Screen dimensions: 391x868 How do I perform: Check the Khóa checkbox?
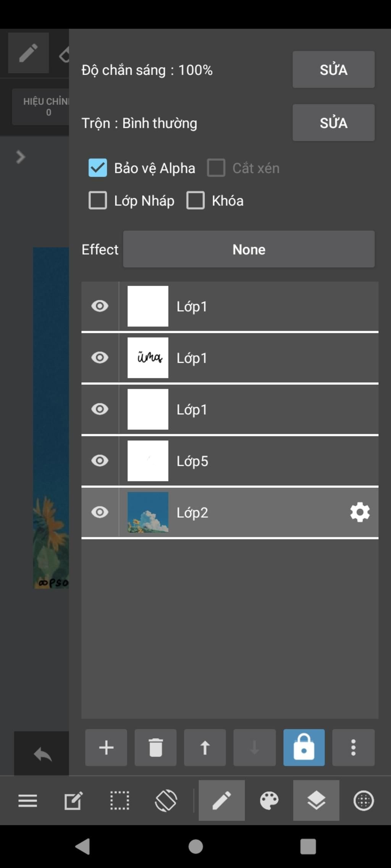click(x=195, y=201)
